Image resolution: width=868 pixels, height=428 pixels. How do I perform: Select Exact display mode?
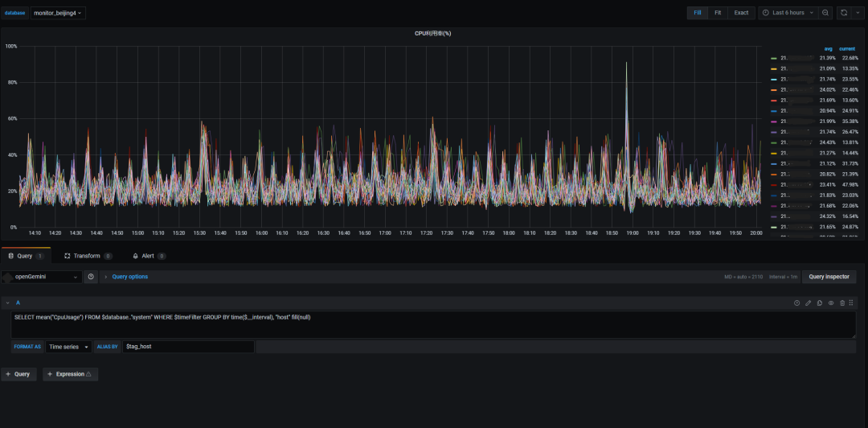[741, 13]
